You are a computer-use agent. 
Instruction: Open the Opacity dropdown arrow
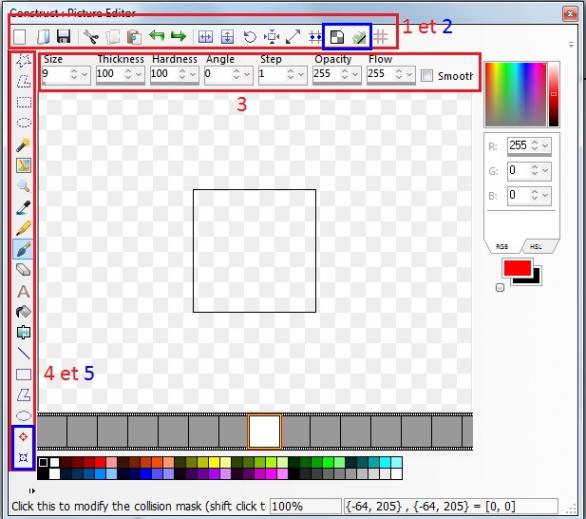pos(355,74)
